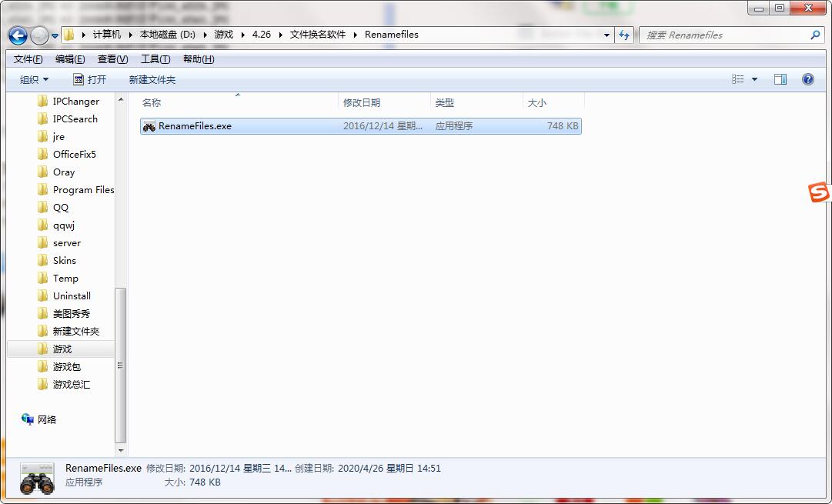Click the 游戏包 folder icon
The image size is (832, 504).
tap(42, 366)
